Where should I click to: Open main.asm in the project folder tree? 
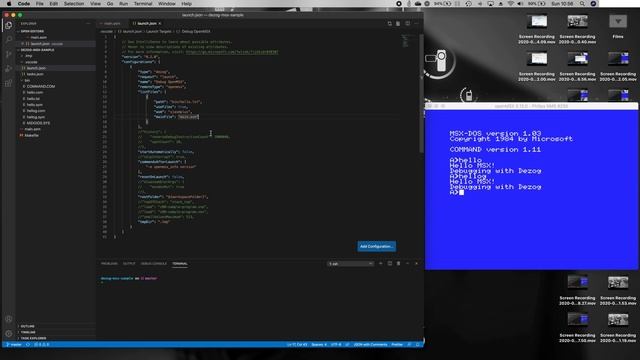(32, 129)
